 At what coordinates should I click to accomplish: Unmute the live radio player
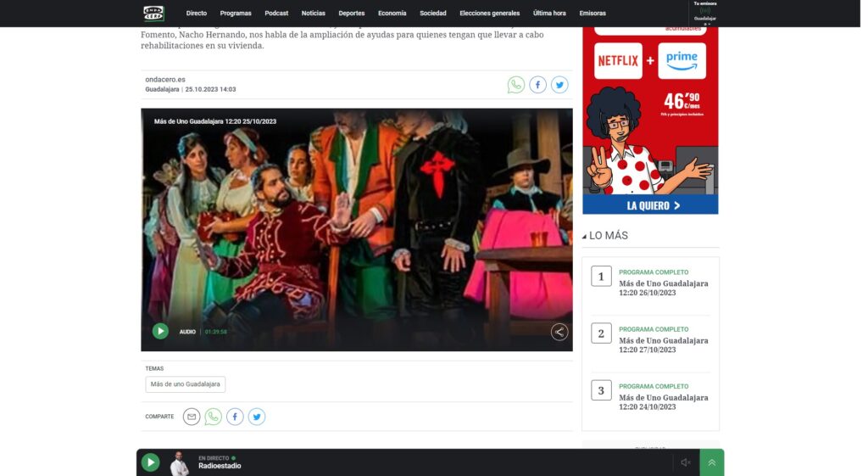[686, 462]
